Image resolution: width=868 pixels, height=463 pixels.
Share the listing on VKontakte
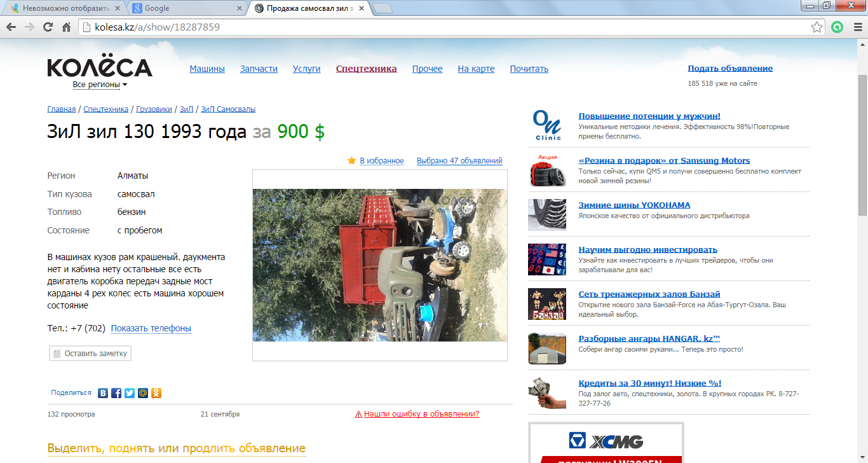click(x=103, y=393)
